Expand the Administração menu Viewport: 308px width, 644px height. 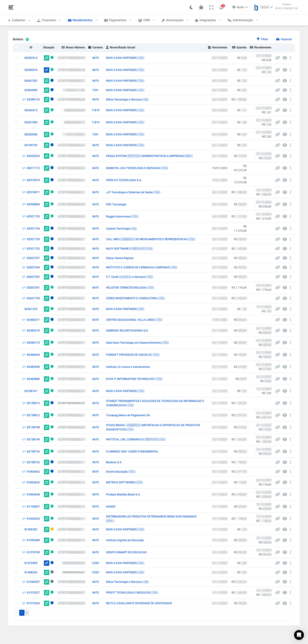tap(242, 20)
